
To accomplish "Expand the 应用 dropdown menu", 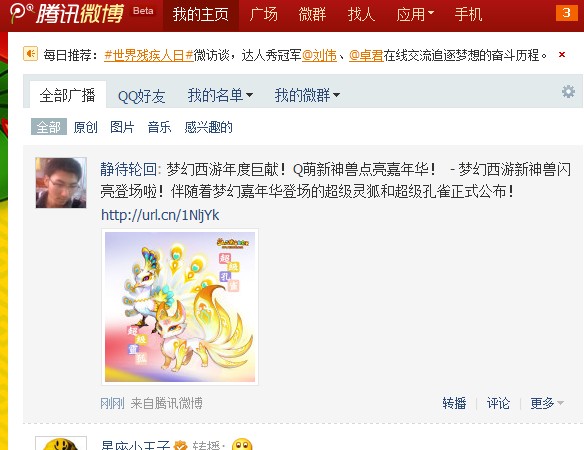I will tap(415, 15).
